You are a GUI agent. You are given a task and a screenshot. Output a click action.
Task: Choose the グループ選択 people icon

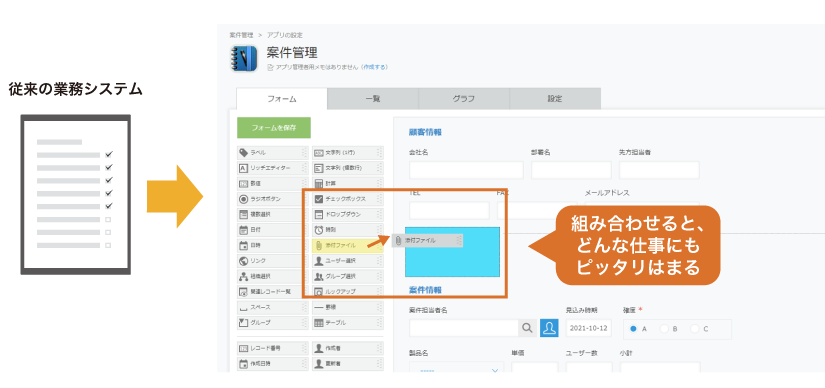coord(318,276)
